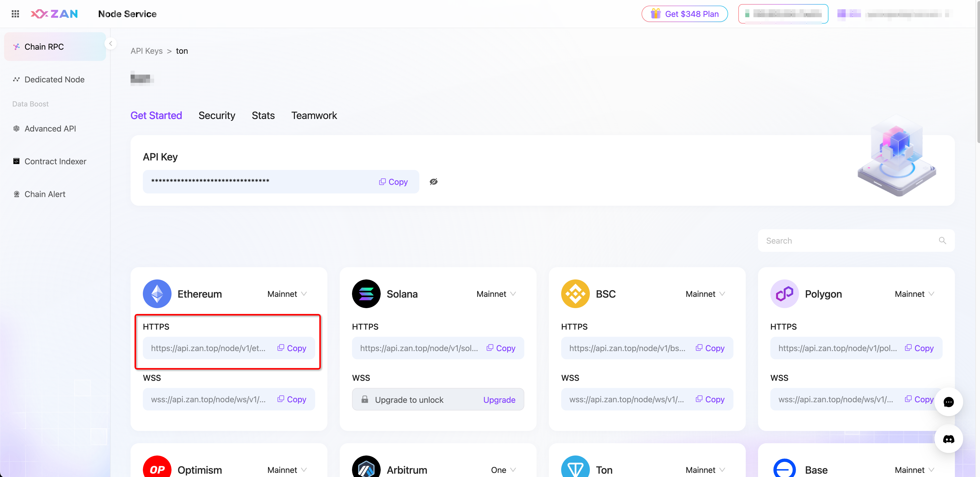The image size is (980, 477).
Task: Toggle API key visibility eye icon
Action: coord(434,182)
